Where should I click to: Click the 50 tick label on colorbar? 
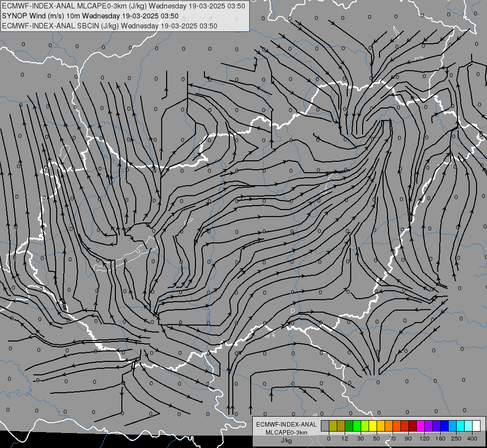pos(377,439)
